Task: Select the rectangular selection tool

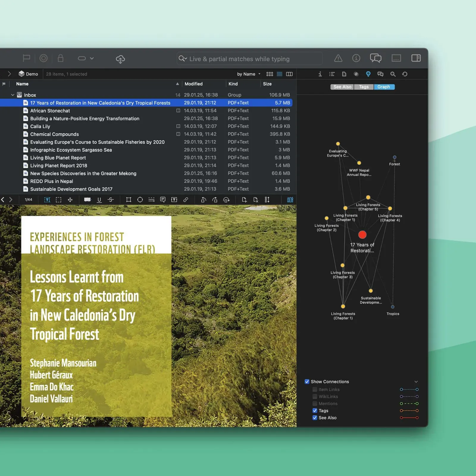Action: click(59, 200)
